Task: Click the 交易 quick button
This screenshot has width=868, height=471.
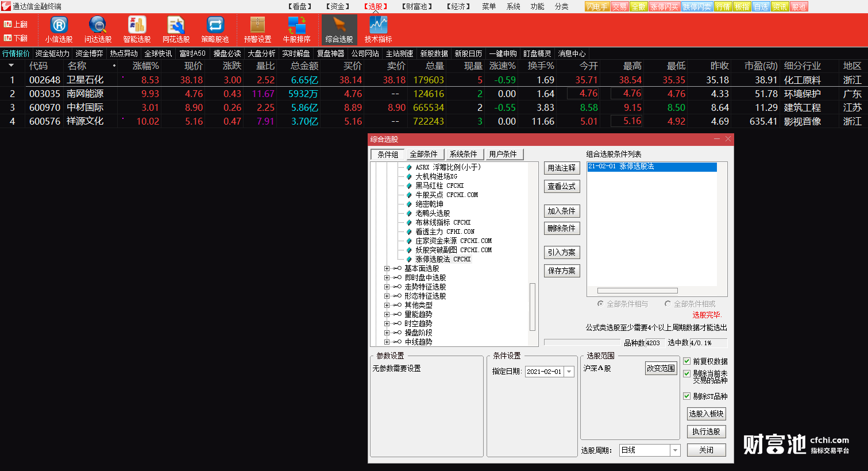Action: pyautogui.click(x=619, y=7)
